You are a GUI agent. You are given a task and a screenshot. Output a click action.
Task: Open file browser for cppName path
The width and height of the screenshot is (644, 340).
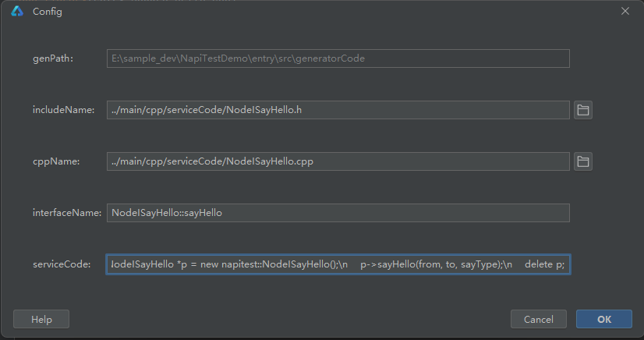point(582,161)
